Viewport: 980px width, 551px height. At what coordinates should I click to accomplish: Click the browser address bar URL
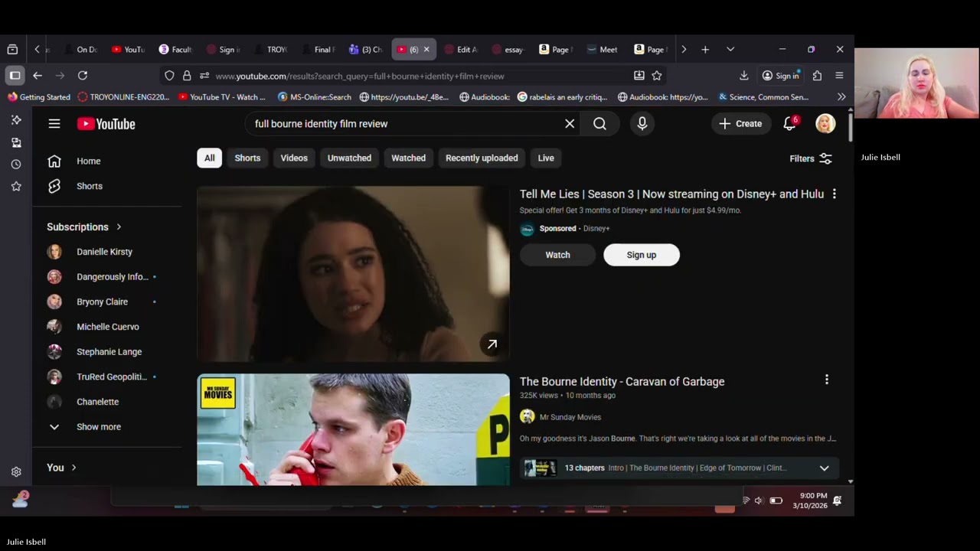tap(360, 77)
